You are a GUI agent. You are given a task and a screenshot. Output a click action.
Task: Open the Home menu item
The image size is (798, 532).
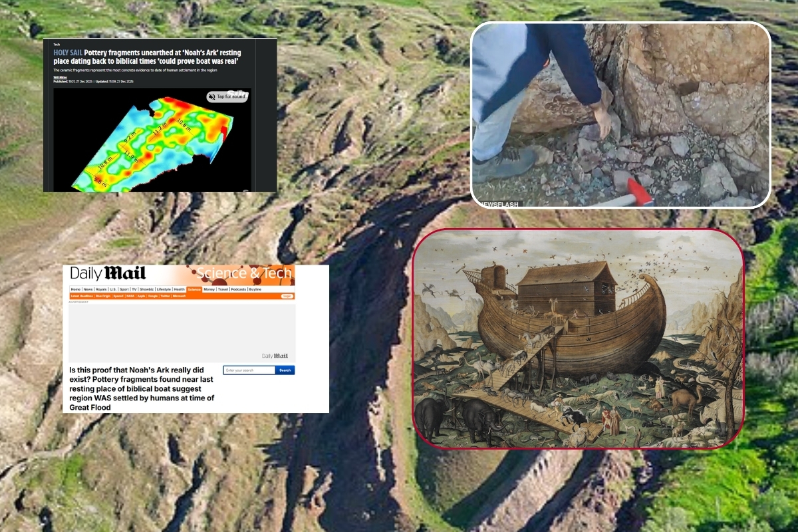click(x=76, y=289)
